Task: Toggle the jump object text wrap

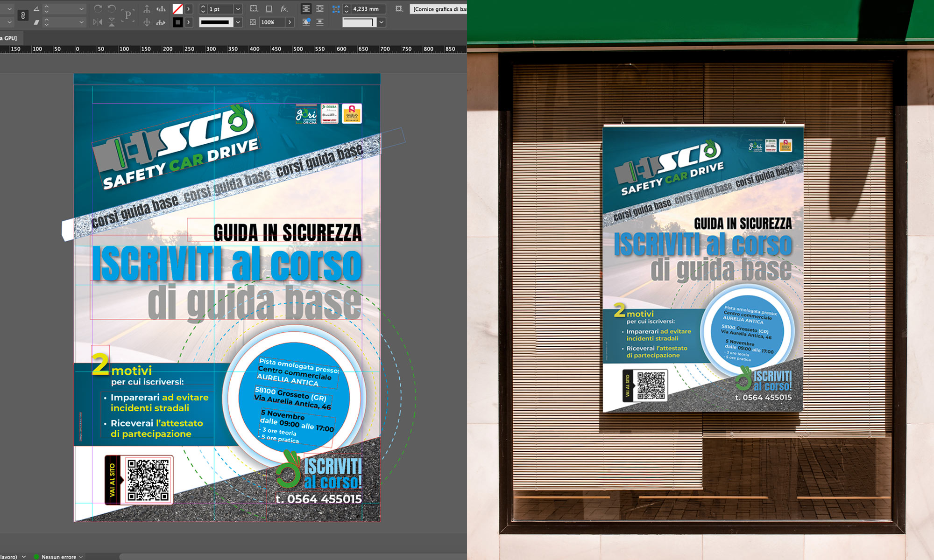Action: [x=320, y=22]
